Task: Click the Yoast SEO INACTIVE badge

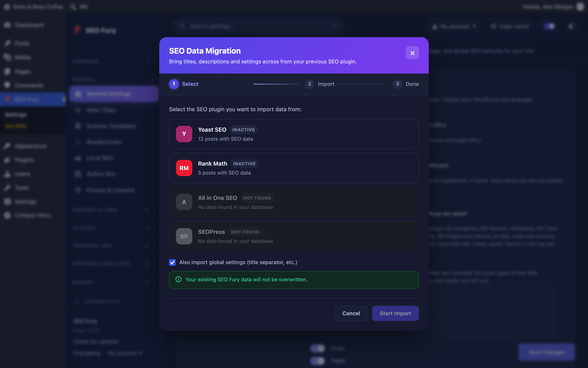Action: pyautogui.click(x=243, y=130)
